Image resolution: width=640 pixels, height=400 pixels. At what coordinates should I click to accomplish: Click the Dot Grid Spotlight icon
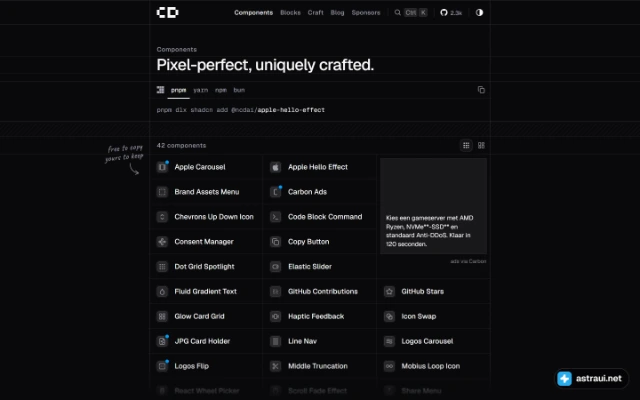click(162, 267)
